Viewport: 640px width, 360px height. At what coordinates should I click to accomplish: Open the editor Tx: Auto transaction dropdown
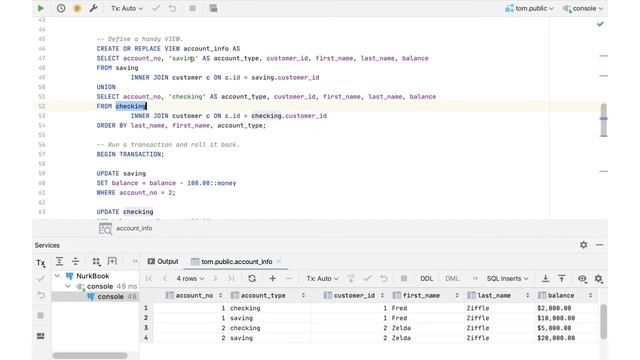point(127,8)
